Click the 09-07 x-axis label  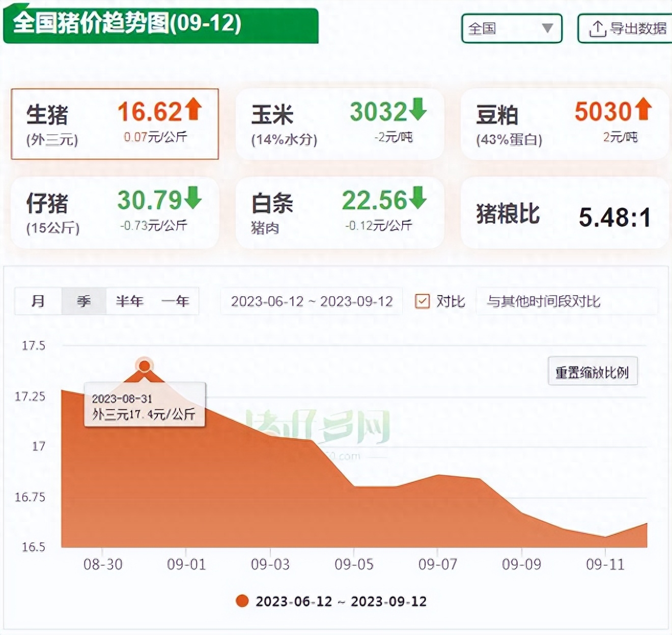click(437, 564)
